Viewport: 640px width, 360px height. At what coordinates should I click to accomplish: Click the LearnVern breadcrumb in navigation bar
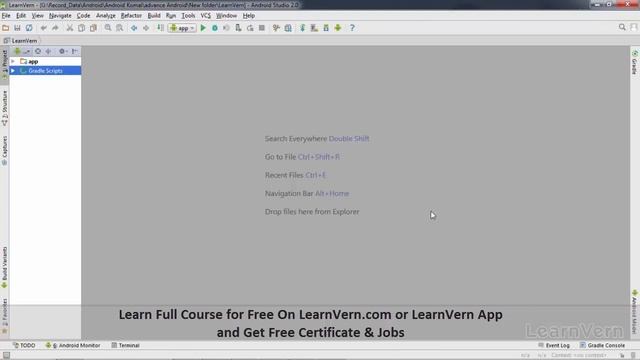(20, 41)
